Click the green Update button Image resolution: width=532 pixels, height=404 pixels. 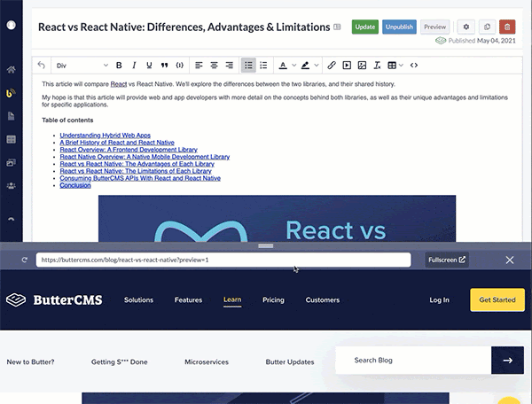pyautogui.click(x=365, y=27)
